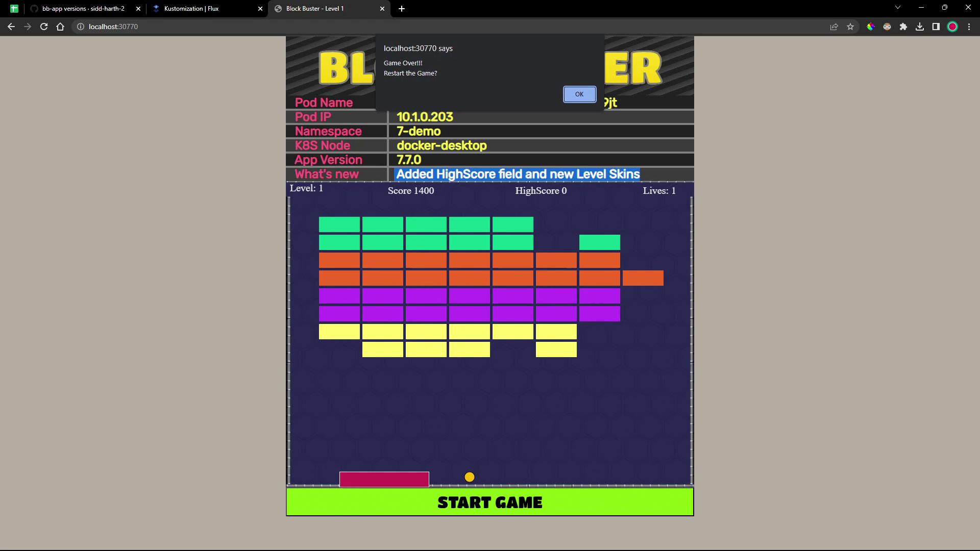Switch to the bb-app versions tab
The image size is (980, 551).
pos(83,9)
